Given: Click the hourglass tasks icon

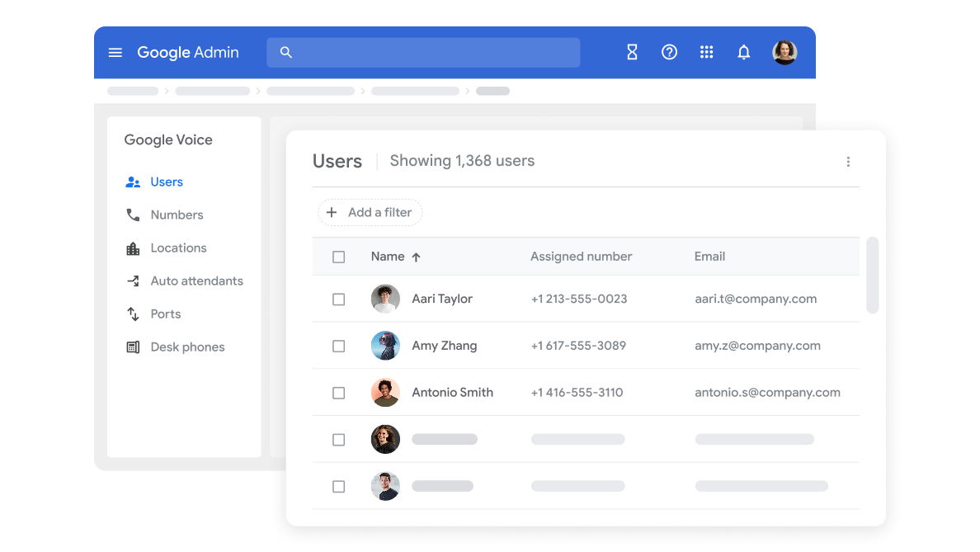Looking at the screenshot, I should pyautogui.click(x=632, y=53).
